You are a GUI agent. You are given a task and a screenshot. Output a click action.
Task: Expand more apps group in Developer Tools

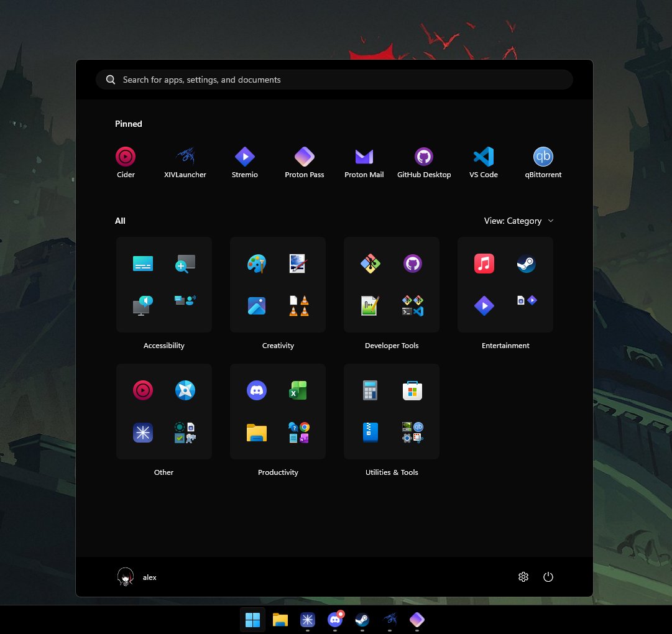[413, 305]
